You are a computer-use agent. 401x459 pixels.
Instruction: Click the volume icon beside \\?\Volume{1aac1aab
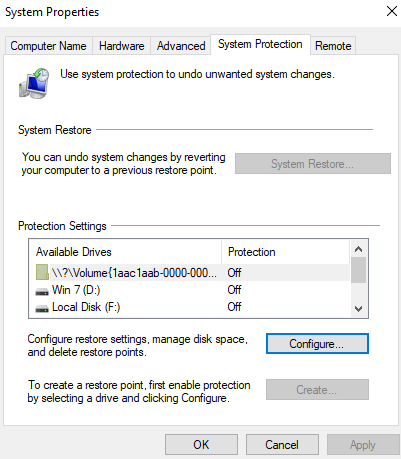[x=42, y=272]
